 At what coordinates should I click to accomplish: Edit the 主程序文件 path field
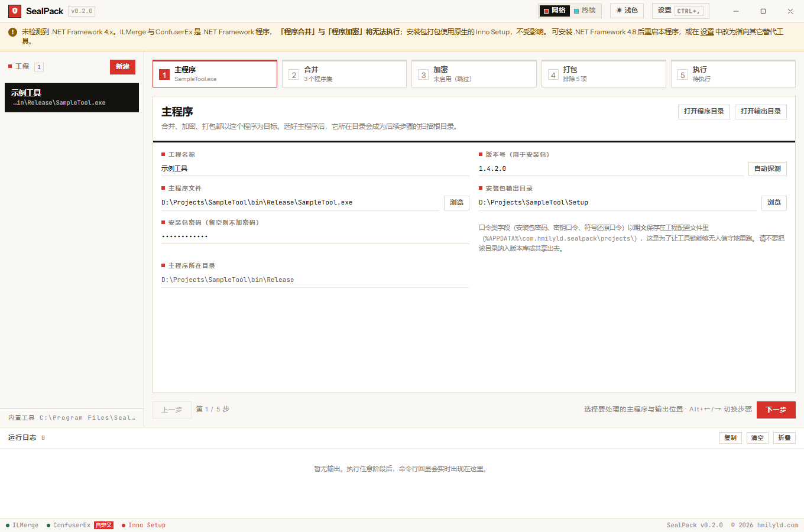tap(300, 203)
